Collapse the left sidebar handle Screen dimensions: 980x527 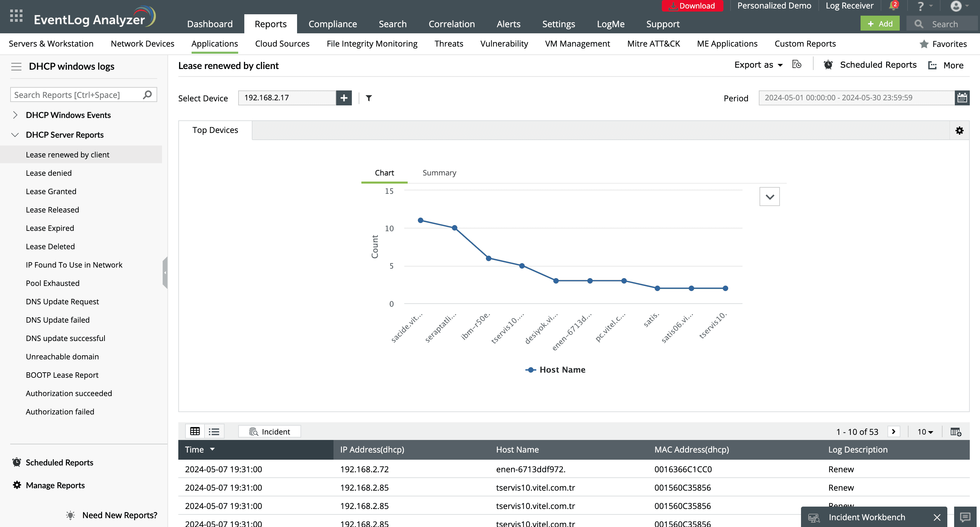[x=165, y=272]
